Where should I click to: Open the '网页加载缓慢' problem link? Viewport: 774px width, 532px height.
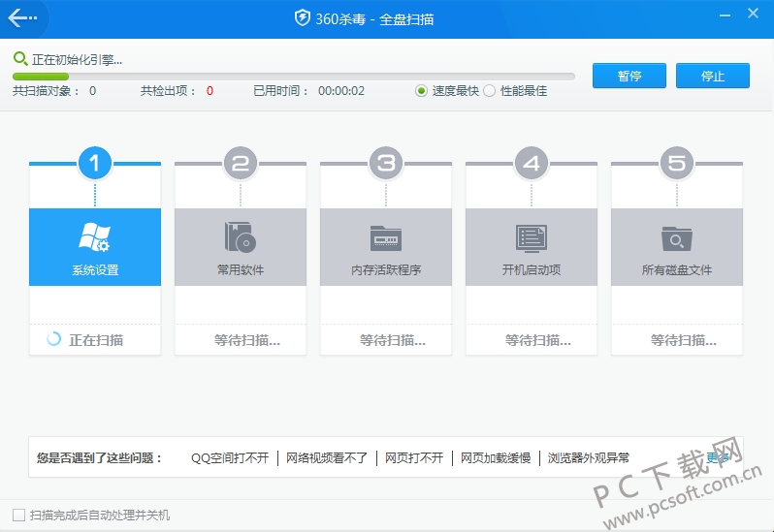click(x=495, y=457)
